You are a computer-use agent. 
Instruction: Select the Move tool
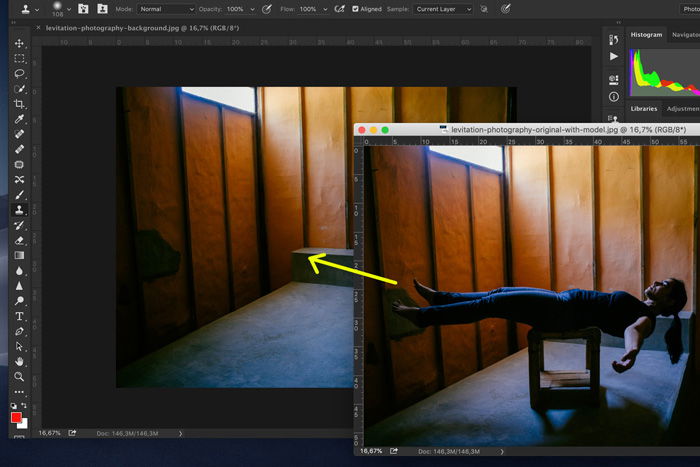(x=19, y=44)
